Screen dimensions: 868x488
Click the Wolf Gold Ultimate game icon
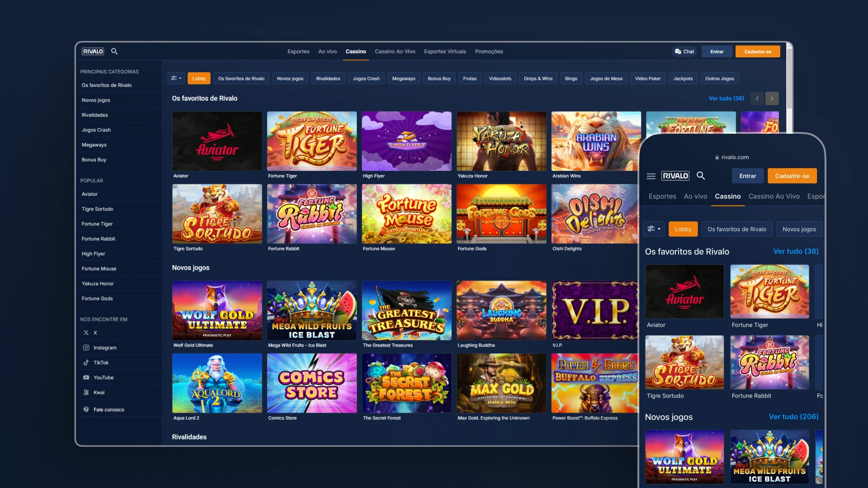[x=217, y=310]
